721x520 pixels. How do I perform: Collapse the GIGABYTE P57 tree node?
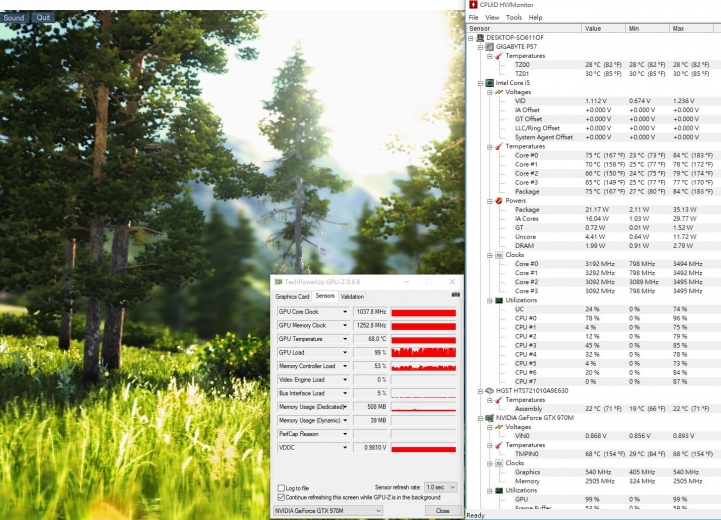pos(480,47)
